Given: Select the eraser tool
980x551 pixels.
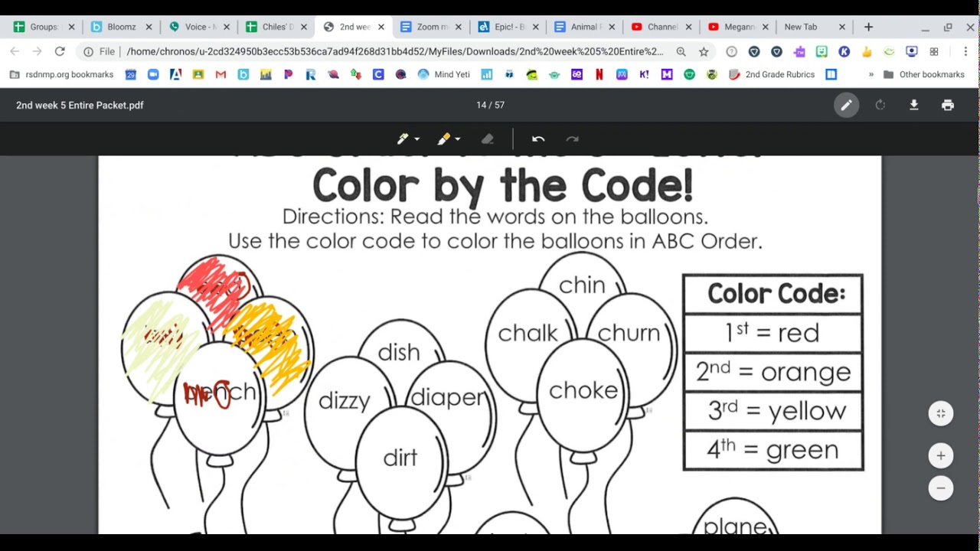Looking at the screenshot, I should (x=488, y=139).
